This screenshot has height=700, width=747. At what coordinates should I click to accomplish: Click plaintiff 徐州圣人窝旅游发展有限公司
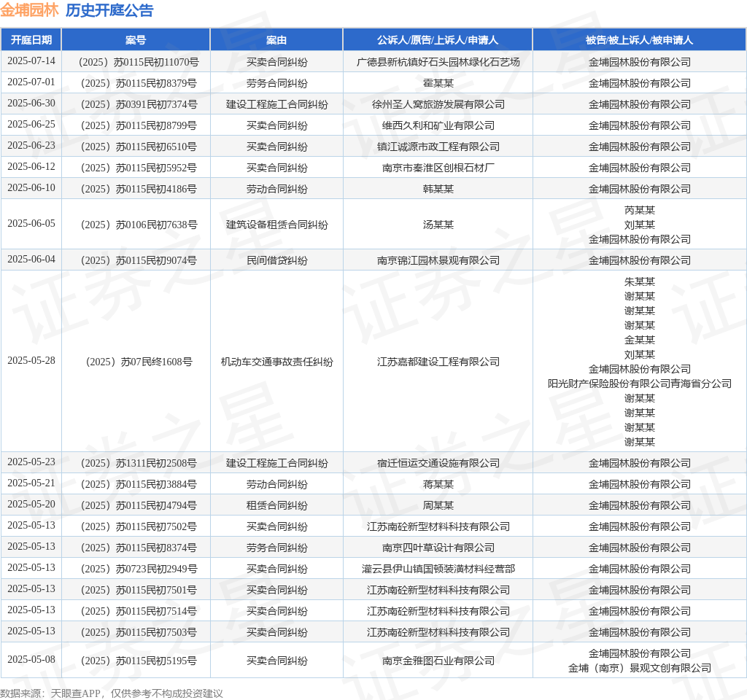point(438,104)
